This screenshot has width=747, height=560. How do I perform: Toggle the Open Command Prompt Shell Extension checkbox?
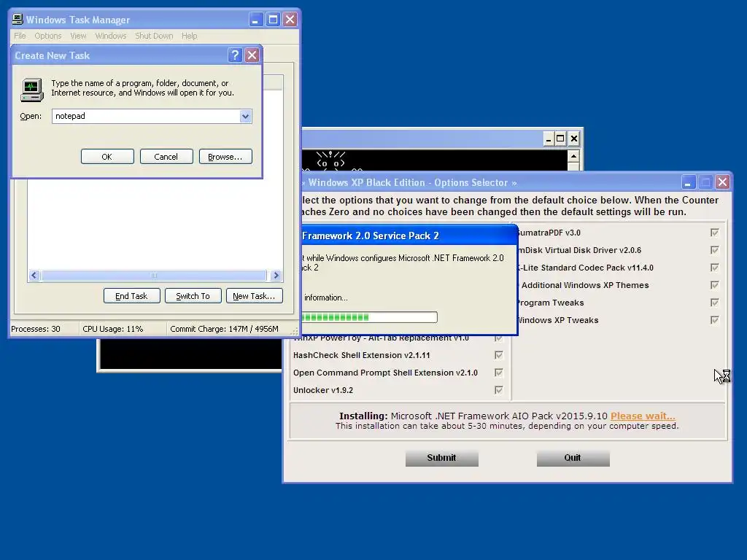(x=498, y=373)
